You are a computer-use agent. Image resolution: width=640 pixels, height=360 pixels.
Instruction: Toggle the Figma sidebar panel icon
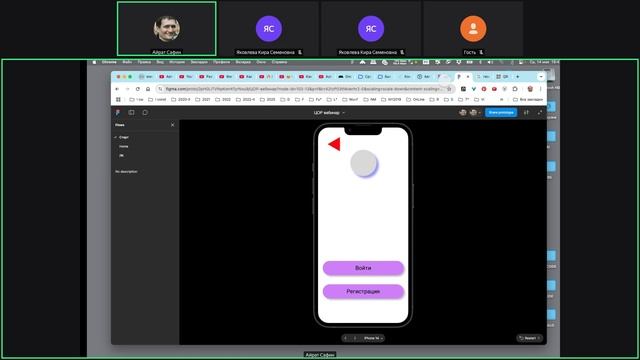[131, 113]
